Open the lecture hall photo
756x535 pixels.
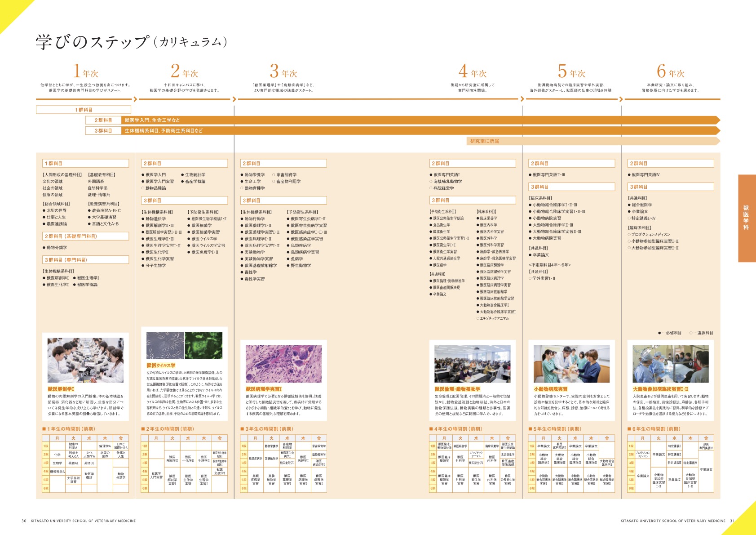point(473,364)
